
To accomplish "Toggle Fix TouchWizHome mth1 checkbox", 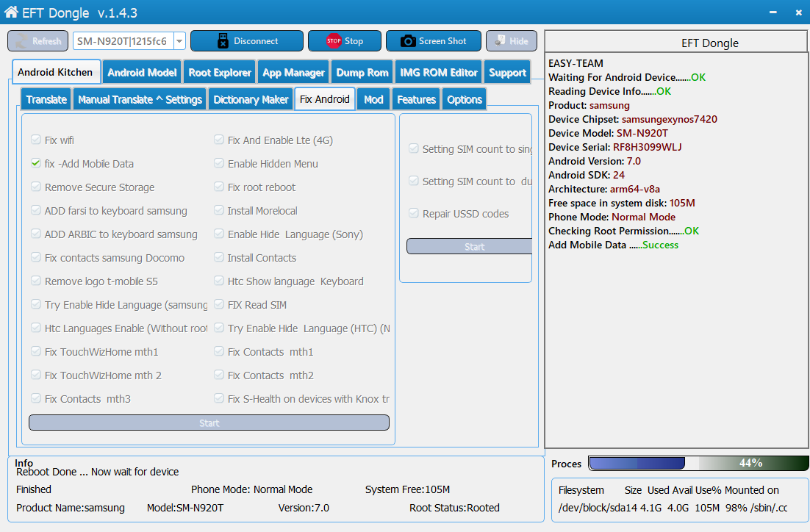I will coord(35,351).
